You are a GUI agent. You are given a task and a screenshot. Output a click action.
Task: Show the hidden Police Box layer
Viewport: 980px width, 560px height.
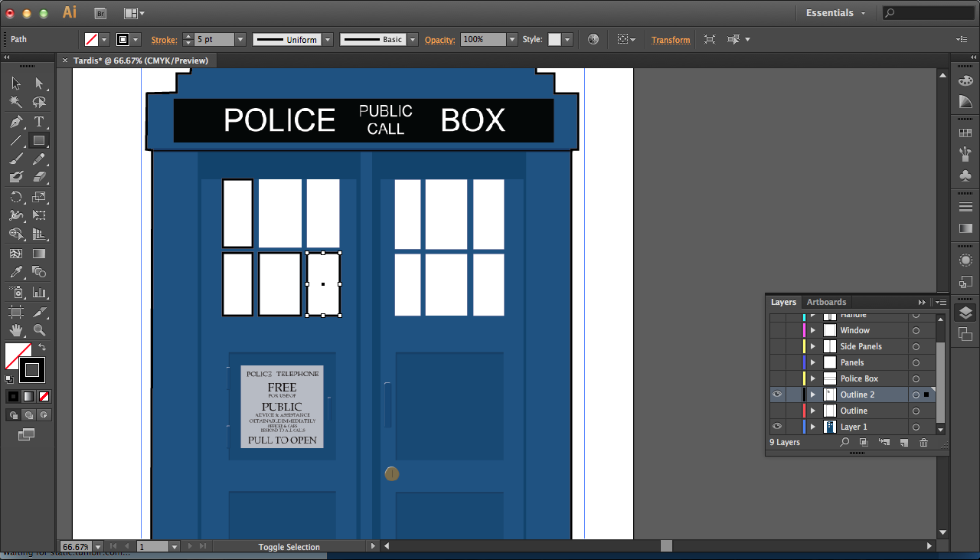[777, 378]
